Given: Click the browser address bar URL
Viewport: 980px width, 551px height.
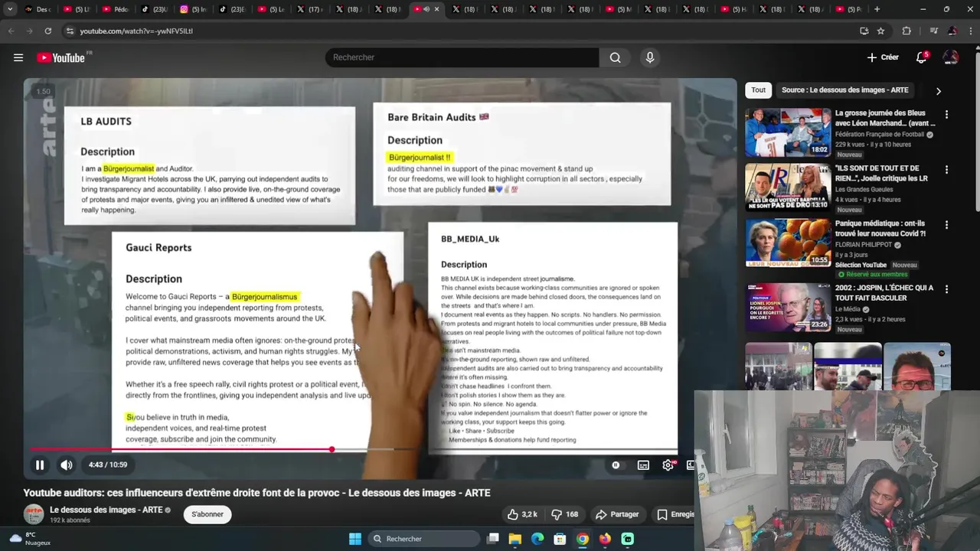Looking at the screenshot, I should [136, 31].
